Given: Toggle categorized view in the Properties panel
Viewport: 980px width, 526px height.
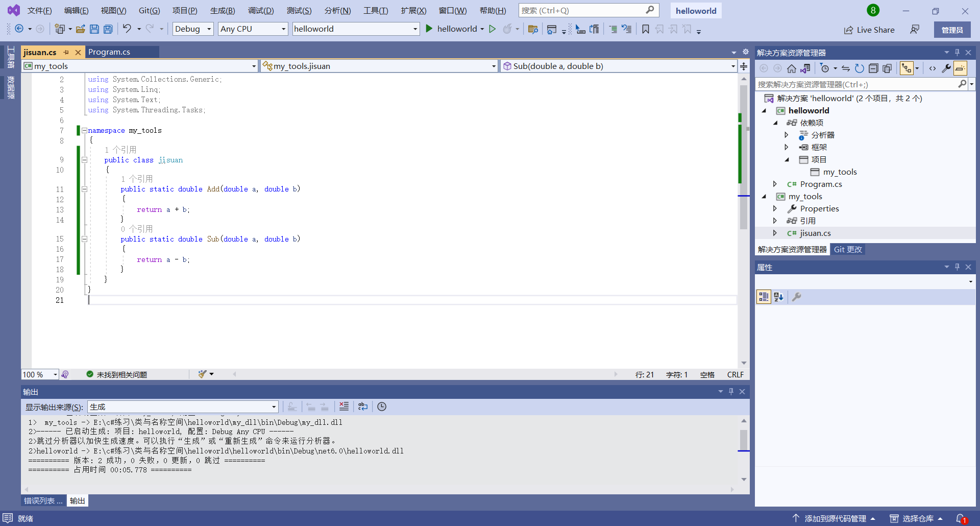Looking at the screenshot, I should click(764, 297).
